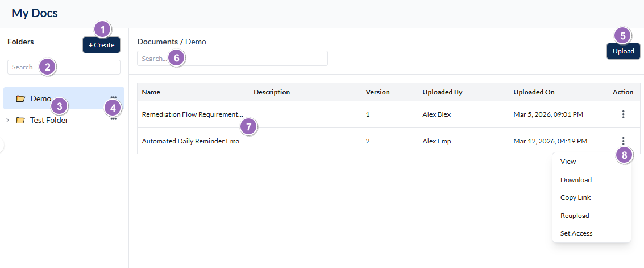Click the Alex Emp uploader cell

(x=437, y=141)
